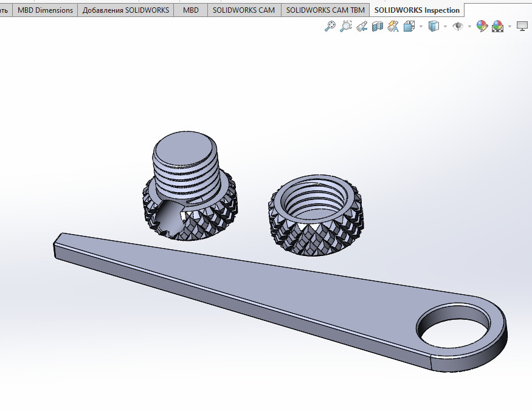Select the flat wrench handle body
532x411 pixels.
coord(280,302)
